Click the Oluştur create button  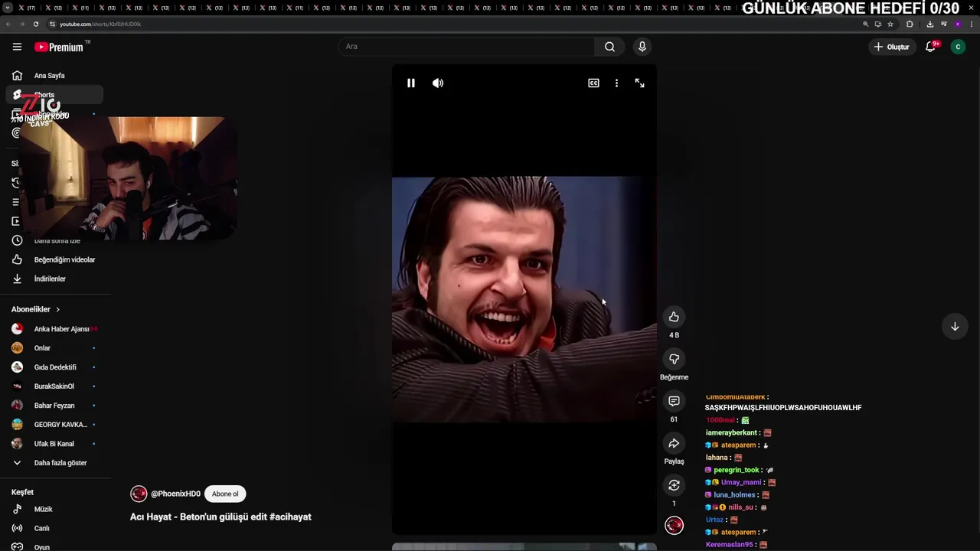[x=892, y=47]
